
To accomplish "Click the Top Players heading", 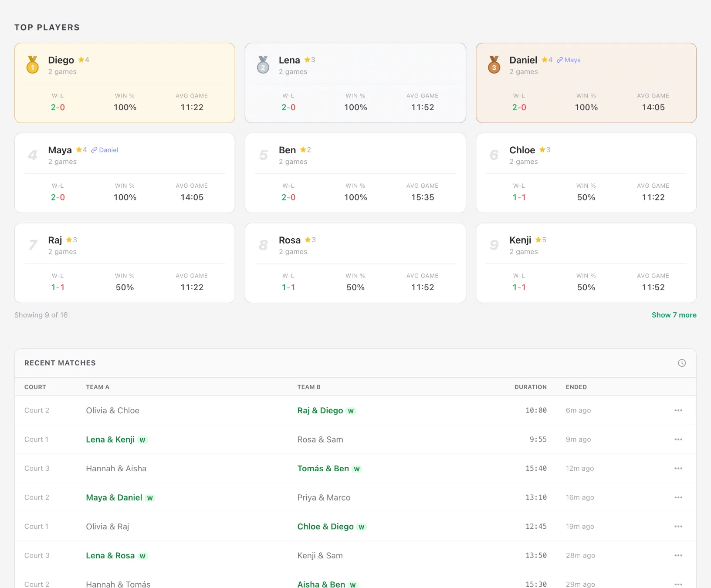I will (47, 27).
